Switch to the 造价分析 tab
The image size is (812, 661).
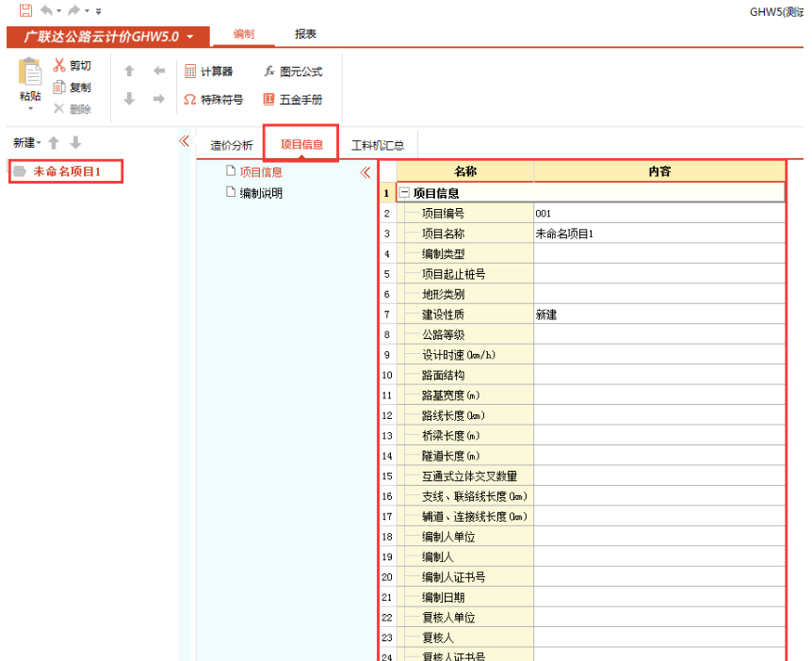(231, 145)
